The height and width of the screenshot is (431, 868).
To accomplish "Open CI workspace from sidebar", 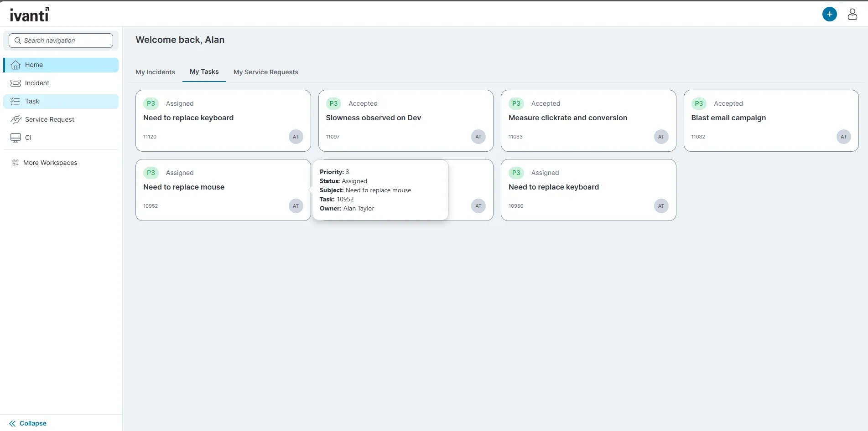I will click(x=61, y=138).
